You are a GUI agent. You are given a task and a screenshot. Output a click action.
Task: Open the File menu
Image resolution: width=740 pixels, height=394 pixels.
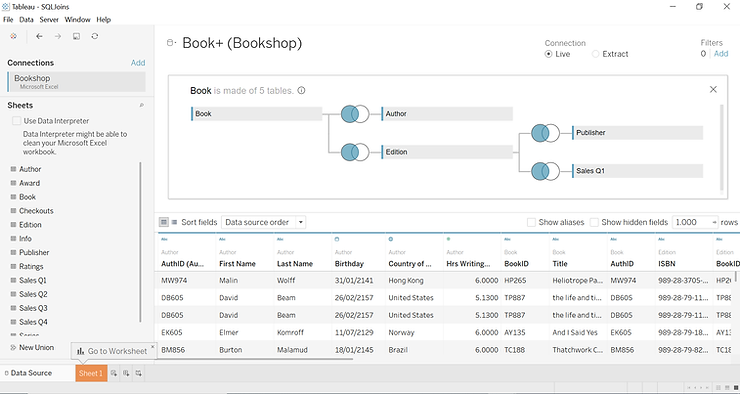click(8, 20)
